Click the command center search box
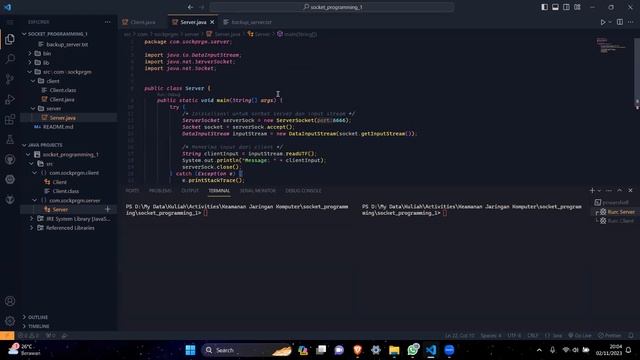640x360 pixels. (x=332, y=7)
